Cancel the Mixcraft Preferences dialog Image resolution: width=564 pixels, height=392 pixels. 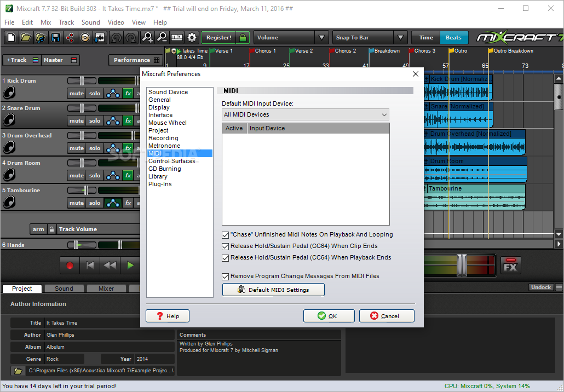(387, 316)
